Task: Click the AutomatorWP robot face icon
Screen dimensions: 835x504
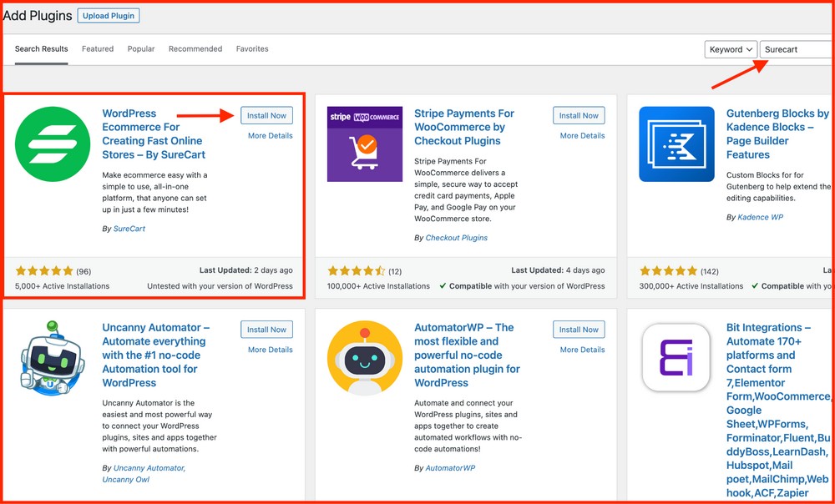Action: (x=364, y=359)
